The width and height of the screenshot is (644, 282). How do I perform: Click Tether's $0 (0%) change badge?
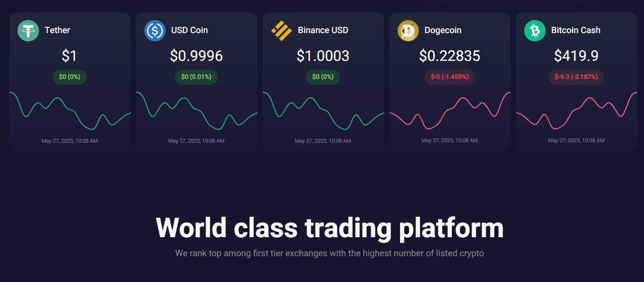(70, 77)
